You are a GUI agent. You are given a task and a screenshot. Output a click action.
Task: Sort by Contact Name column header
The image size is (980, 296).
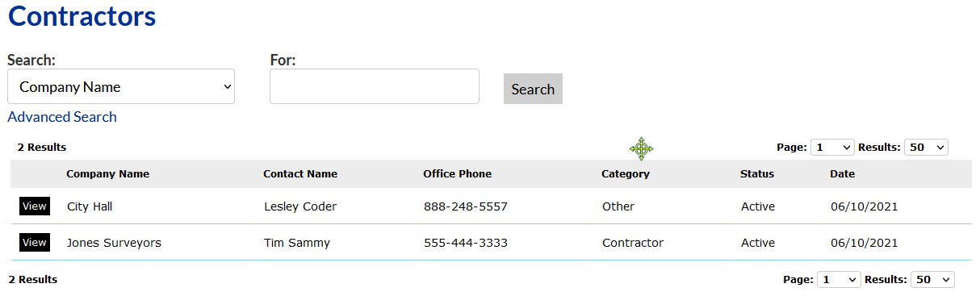pyautogui.click(x=300, y=173)
